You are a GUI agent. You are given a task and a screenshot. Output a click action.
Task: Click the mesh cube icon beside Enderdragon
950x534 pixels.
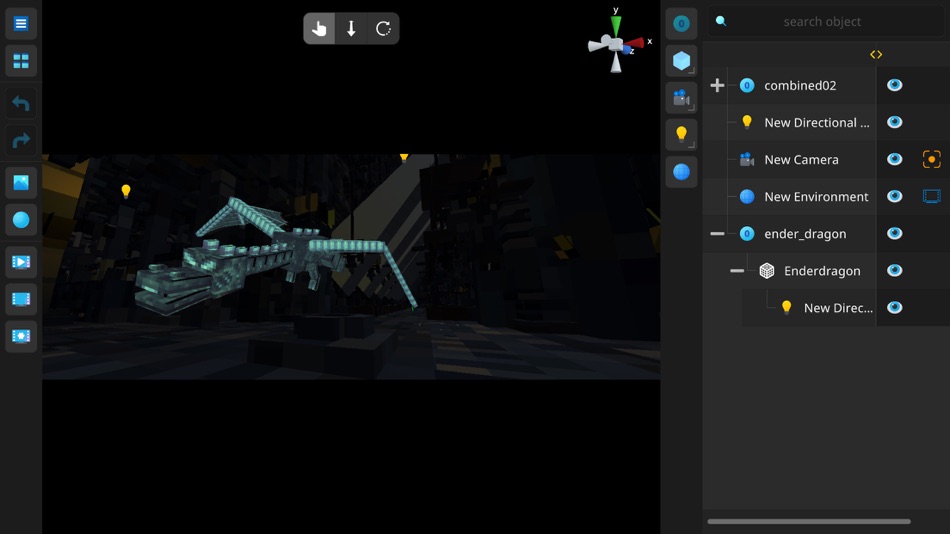766,270
